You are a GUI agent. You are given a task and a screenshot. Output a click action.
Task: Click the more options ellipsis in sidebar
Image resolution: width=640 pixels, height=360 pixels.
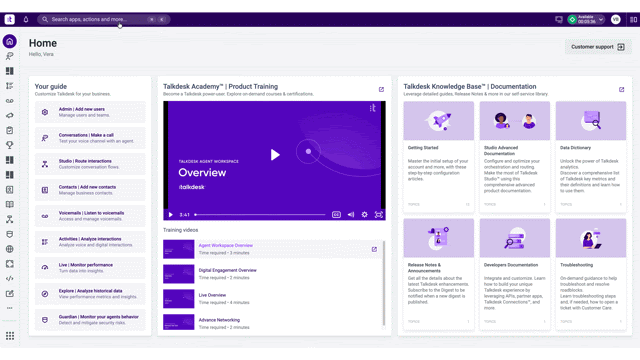pos(10,308)
